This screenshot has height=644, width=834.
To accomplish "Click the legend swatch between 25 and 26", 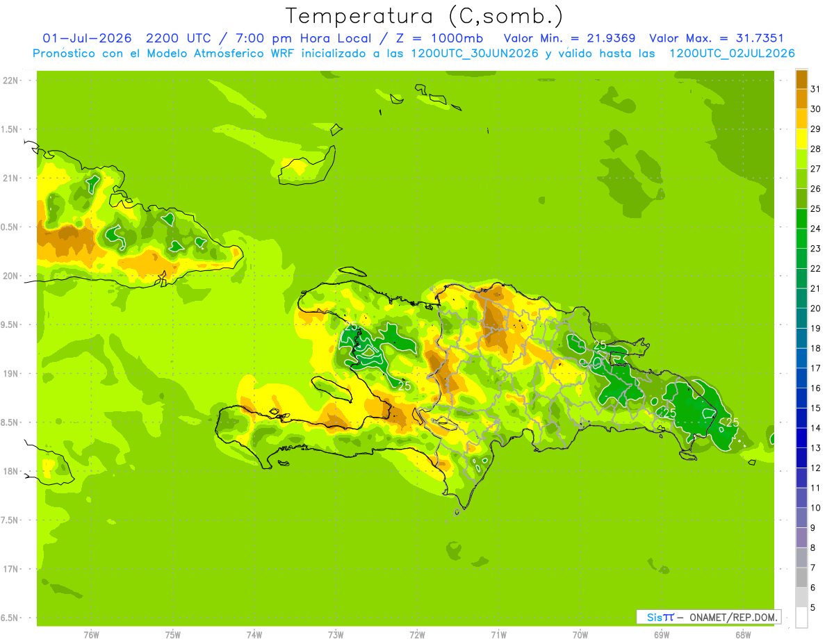I will coord(801,199).
